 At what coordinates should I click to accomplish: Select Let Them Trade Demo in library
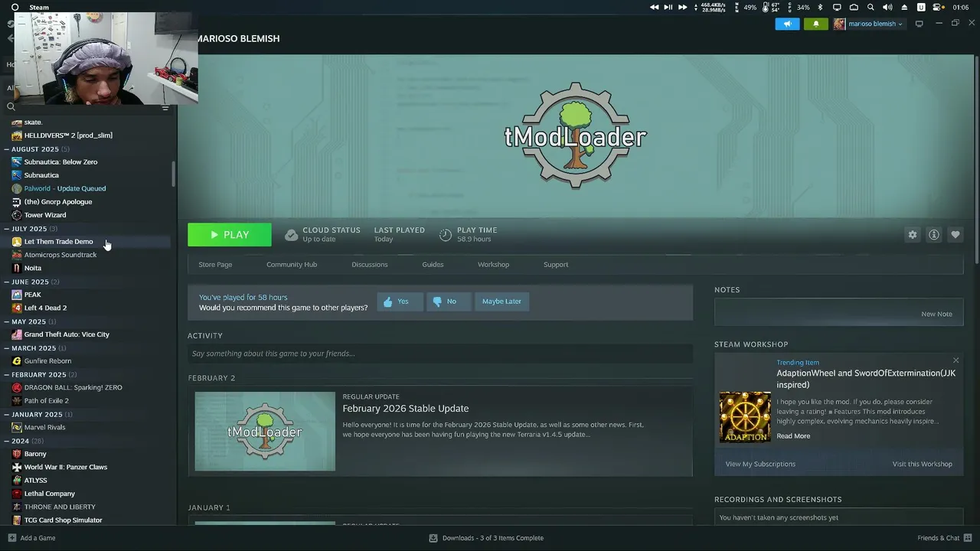coord(58,242)
